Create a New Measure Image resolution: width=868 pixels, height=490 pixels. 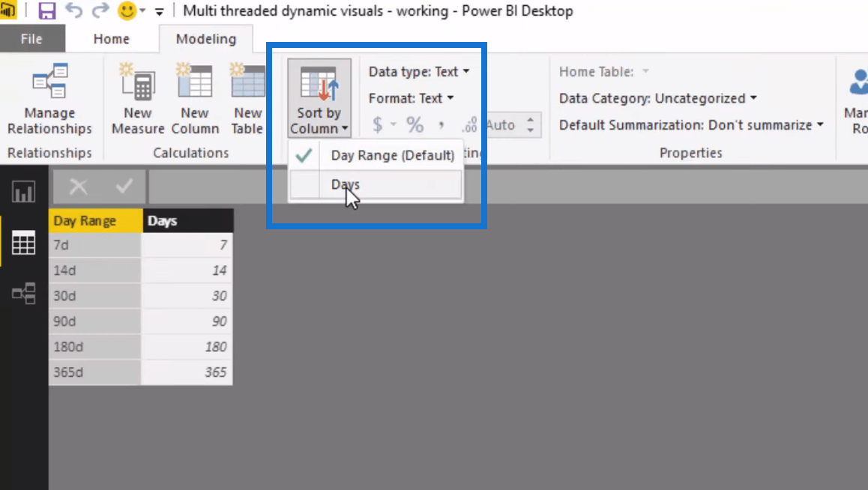[138, 98]
